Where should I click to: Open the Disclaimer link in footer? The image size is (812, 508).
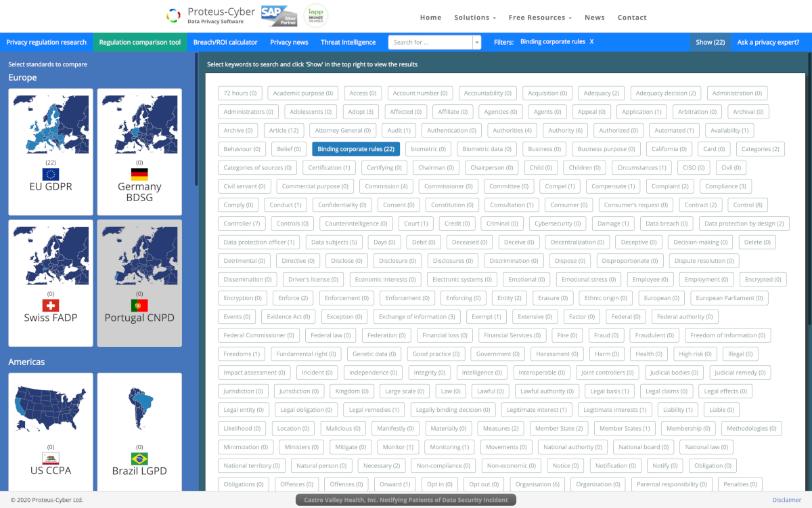point(786,500)
